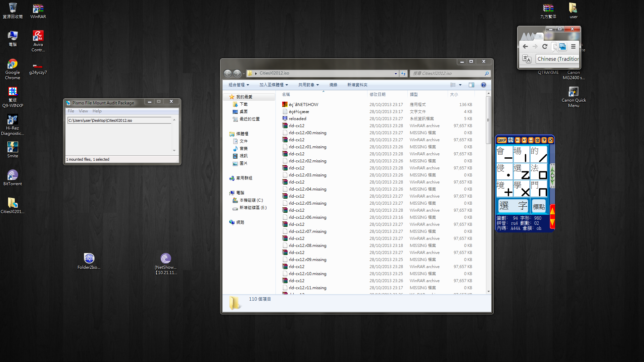Viewport: 644px width, 362px height.
Task: Select the NetShow torrent file on the desktop
Action: pos(166,264)
